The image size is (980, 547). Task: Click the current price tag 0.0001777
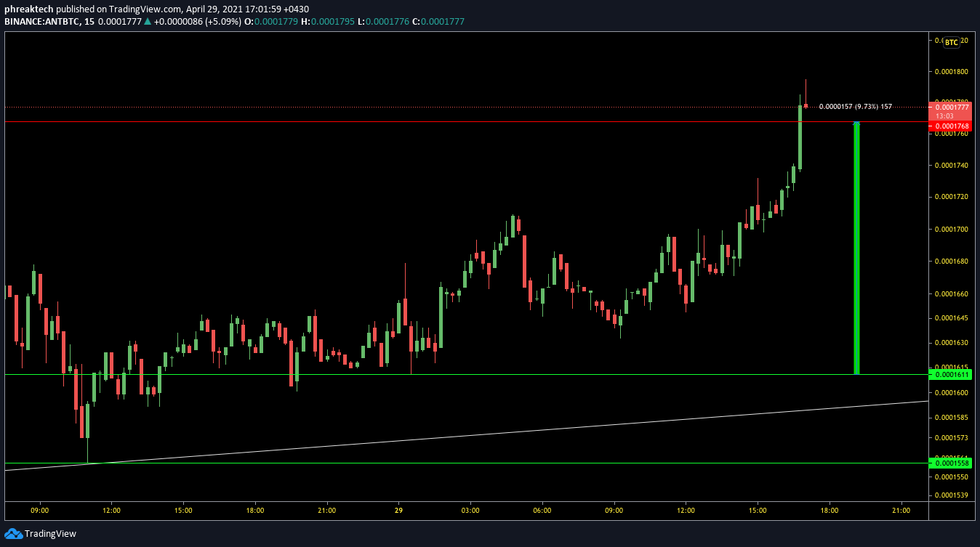point(950,107)
